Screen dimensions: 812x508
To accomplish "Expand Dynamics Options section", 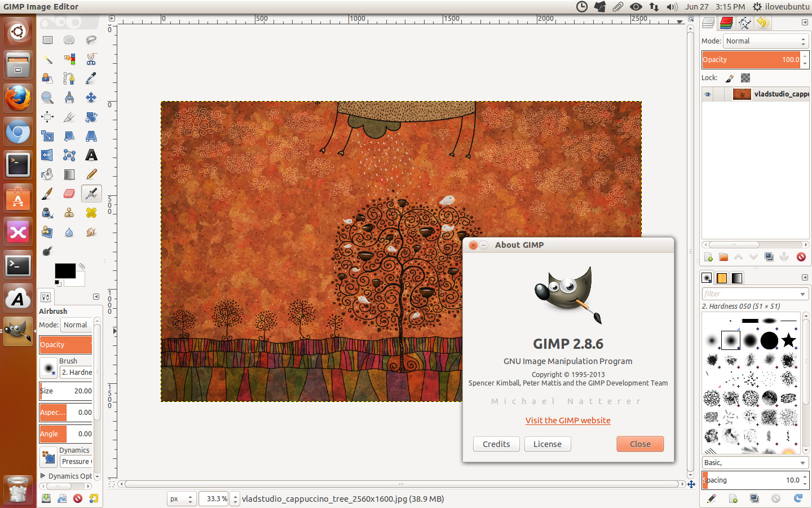I will [66, 476].
